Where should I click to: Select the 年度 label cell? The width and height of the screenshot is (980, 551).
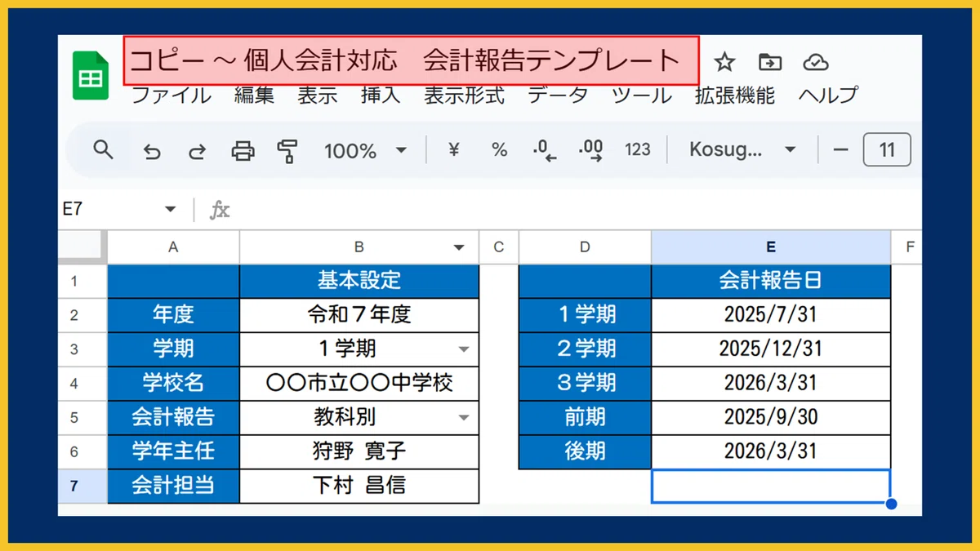[x=173, y=315]
